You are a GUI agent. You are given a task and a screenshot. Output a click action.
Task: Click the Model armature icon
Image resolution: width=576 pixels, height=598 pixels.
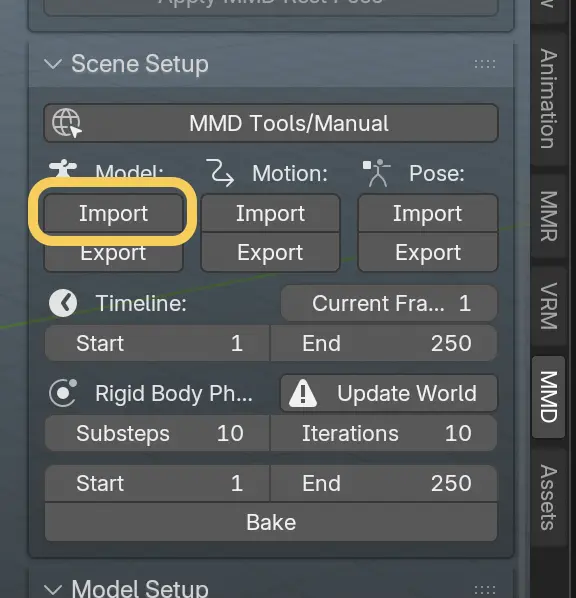(x=63, y=169)
